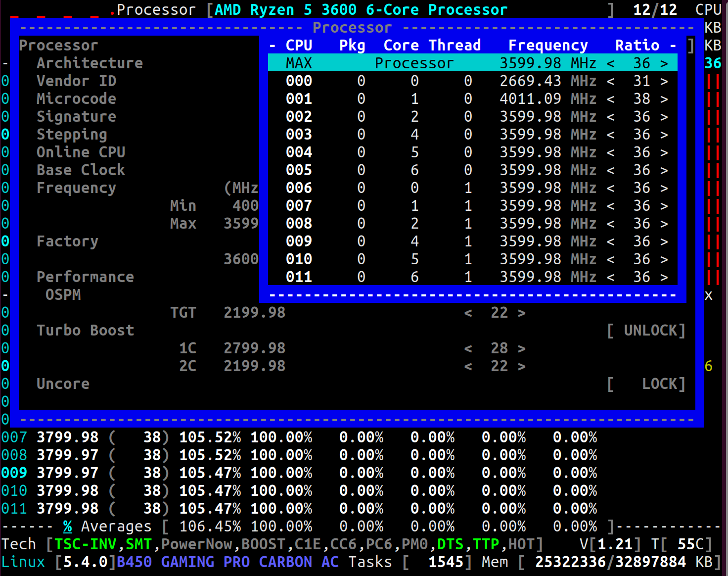728x576 pixels.
Task: Select CPU 011 row in ratio popup
Action: [x=473, y=277]
